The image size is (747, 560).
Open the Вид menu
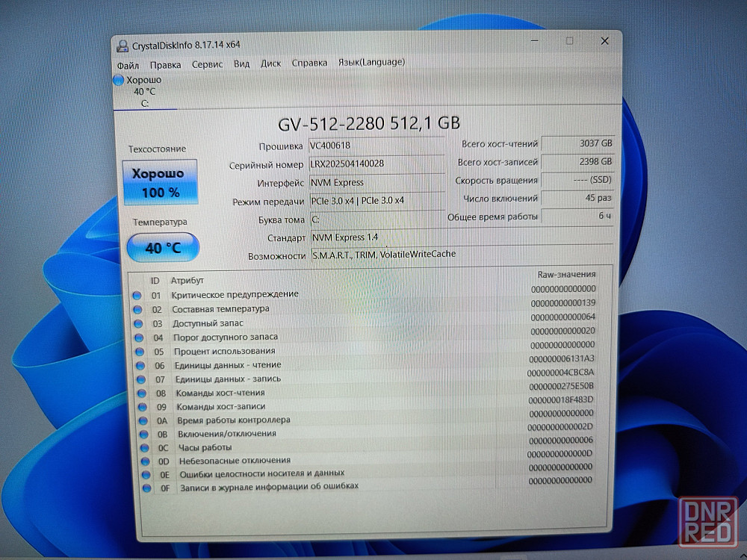241,63
